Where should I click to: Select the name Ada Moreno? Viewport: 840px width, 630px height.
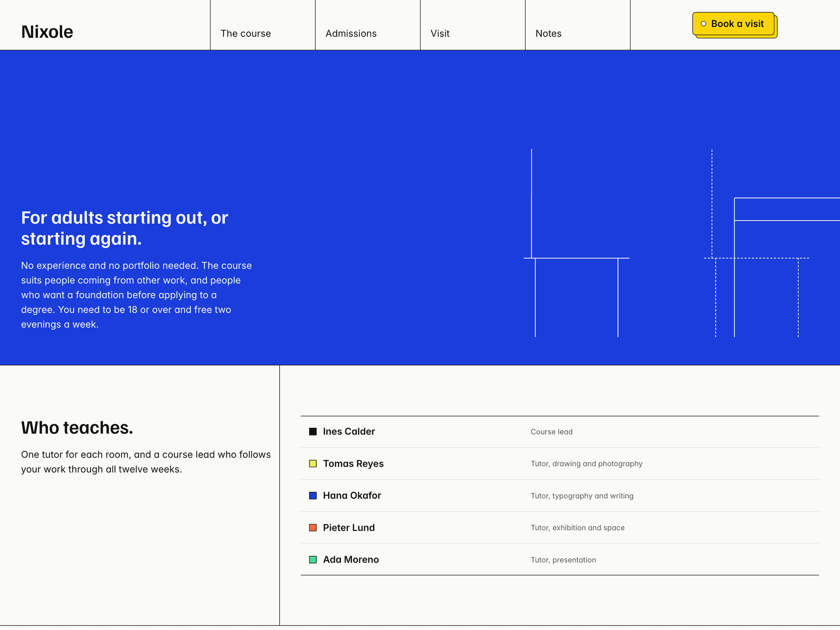tap(351, 559)
